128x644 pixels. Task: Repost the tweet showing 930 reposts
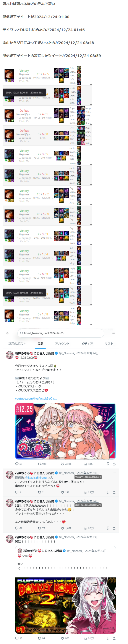[42, 464]
